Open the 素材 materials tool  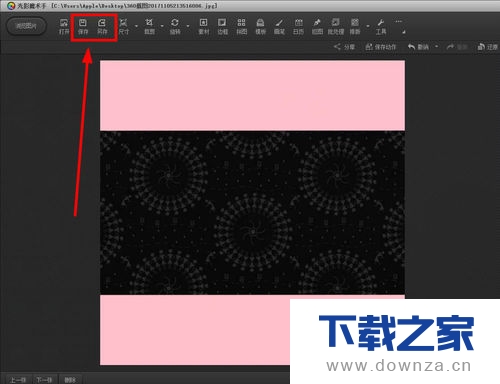pos(203,27)
